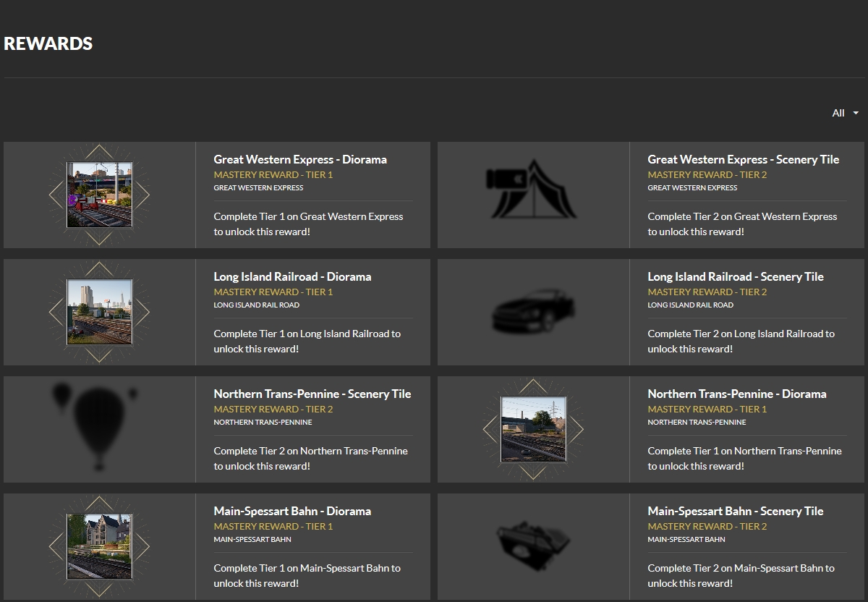Screen dimensions: 868x602
Task: Click 'Complete Tier 1 on Long Island Railroad' description
Action: (307, 341)
